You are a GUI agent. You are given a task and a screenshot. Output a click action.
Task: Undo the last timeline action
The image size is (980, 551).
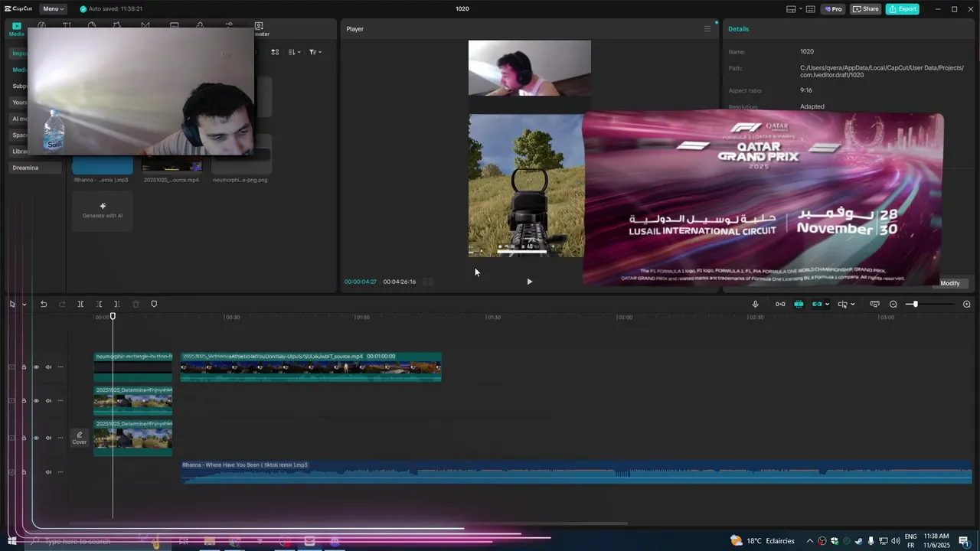pyautogui.click(x=44, y=305)
